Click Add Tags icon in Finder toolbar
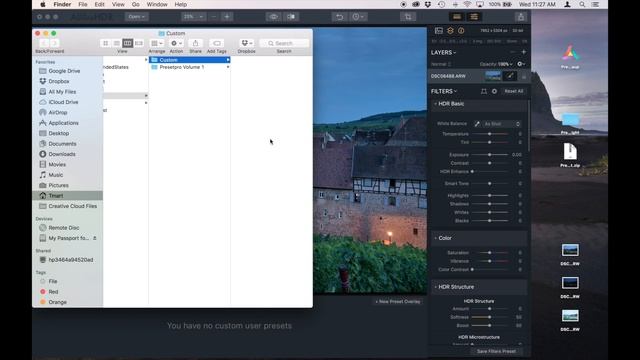 click(217, 43)
